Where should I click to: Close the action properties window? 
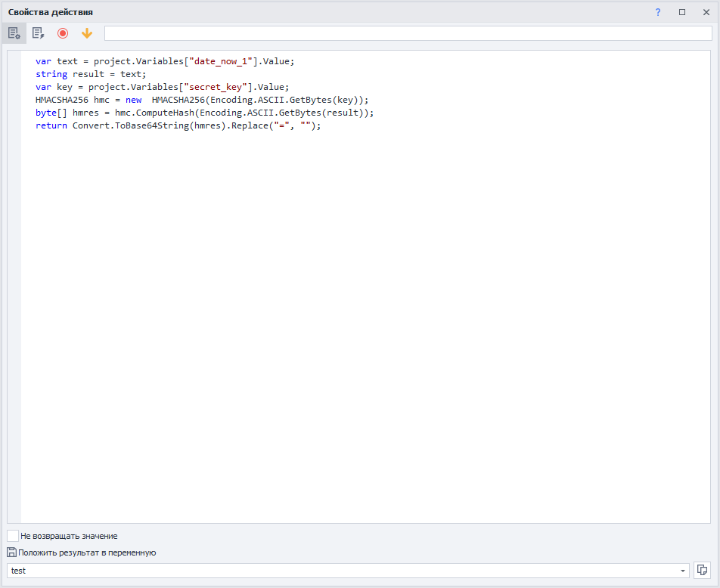click(706, 12)
